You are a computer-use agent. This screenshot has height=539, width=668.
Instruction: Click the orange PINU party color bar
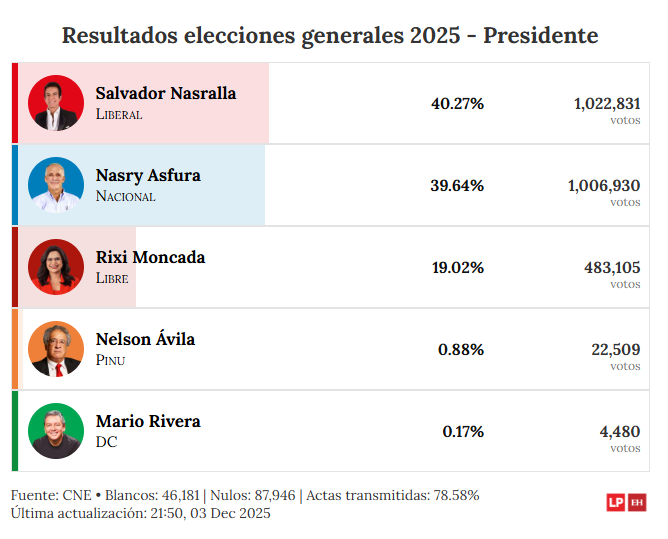15,349
